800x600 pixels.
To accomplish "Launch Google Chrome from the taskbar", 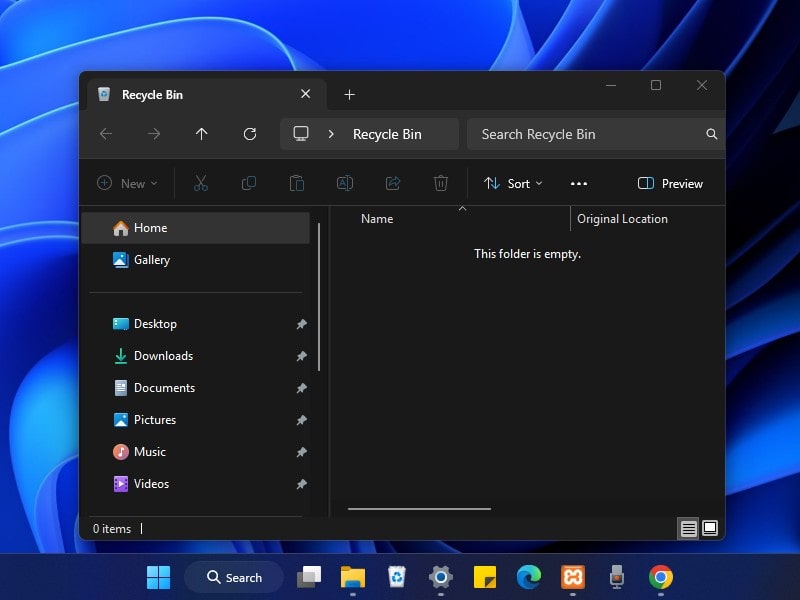I will pyautogui.click(x=661, y=577).
